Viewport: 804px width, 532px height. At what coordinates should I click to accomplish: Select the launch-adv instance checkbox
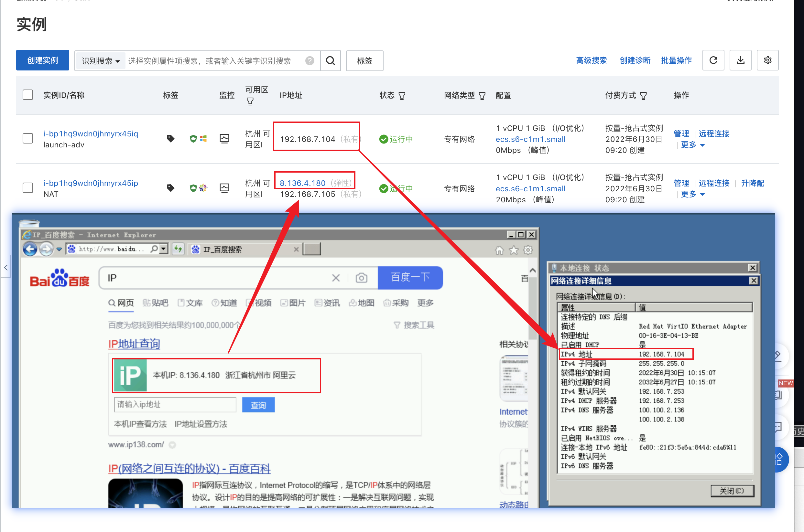click(28, 139)
